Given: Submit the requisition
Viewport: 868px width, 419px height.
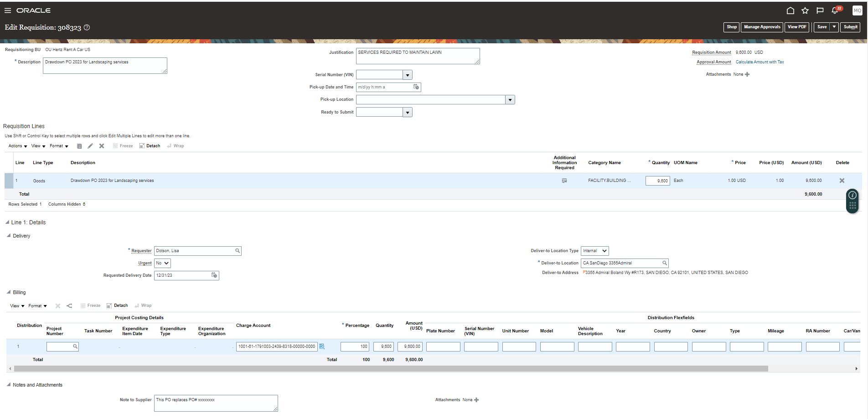Looking at the screenshot, I should click(x=850, y=27).
